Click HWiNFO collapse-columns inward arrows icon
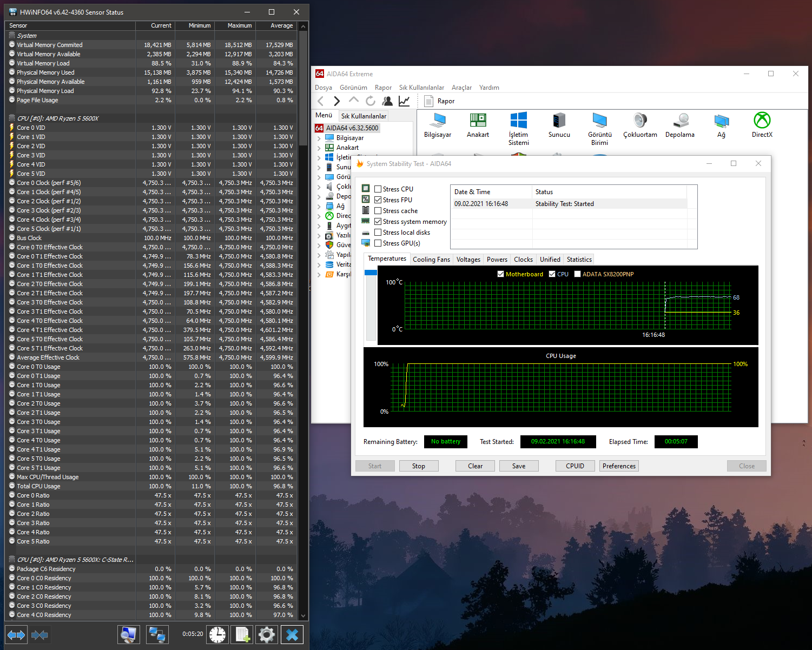812x650 pixels. tap(39, 634)
